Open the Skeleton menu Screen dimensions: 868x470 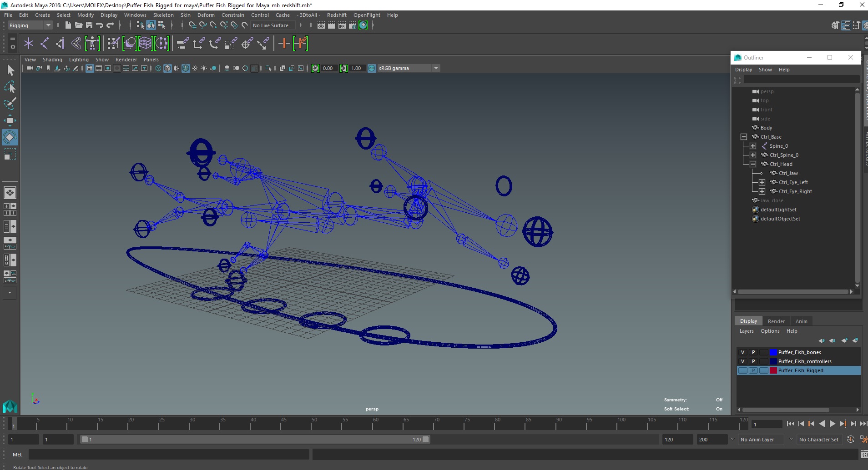pyautogui.click(x=163, y=15)
